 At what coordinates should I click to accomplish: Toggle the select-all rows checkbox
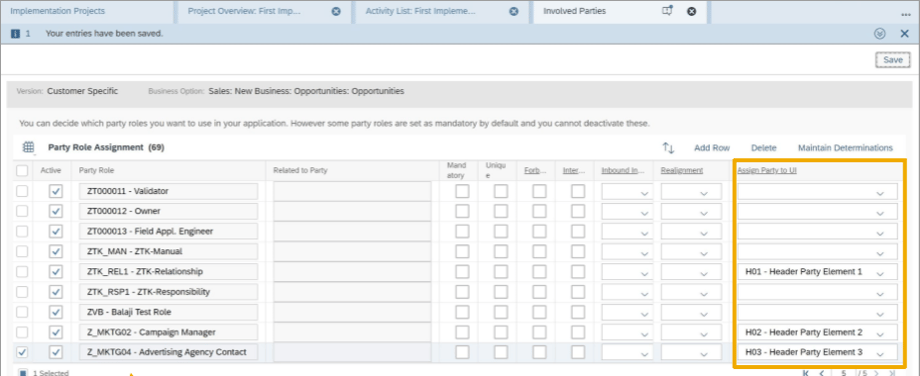(x=22, y=171)
